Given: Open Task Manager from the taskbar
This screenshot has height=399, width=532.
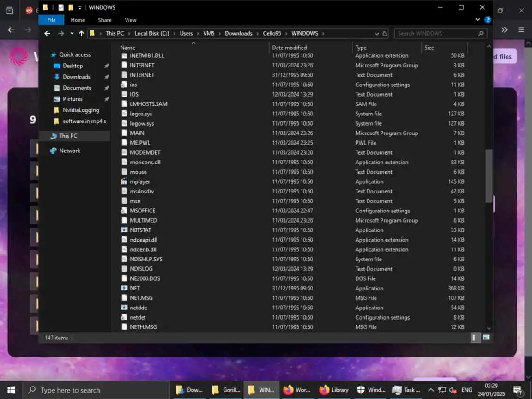Looking at the screenshot, I should (x=405, y=390).
